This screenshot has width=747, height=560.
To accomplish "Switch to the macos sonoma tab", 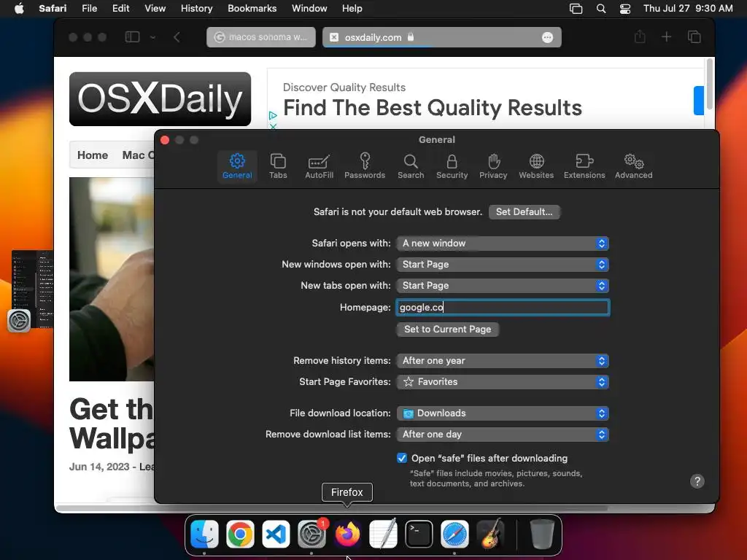I will tap(261, 37).
